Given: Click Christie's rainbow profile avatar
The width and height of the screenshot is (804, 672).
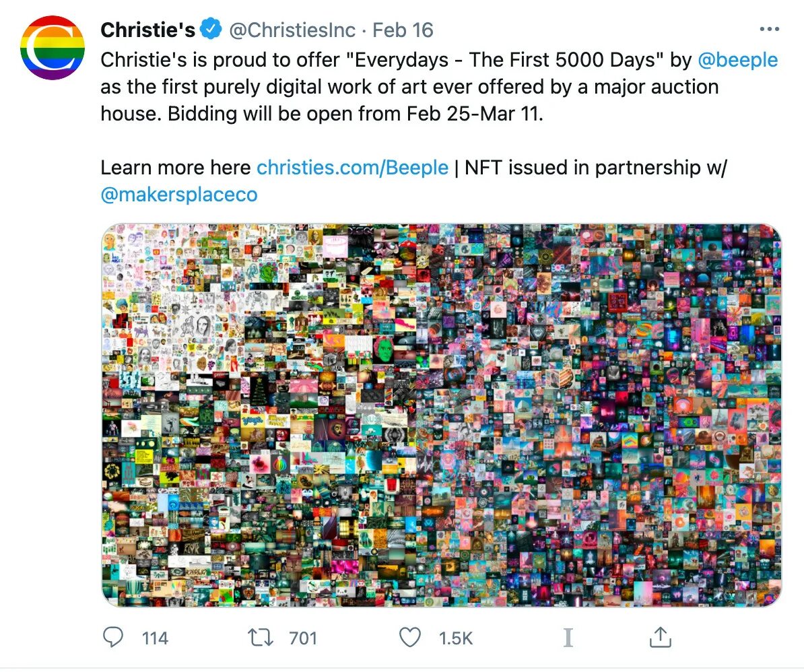Looking at the screenshot, I should click(53, 48).
